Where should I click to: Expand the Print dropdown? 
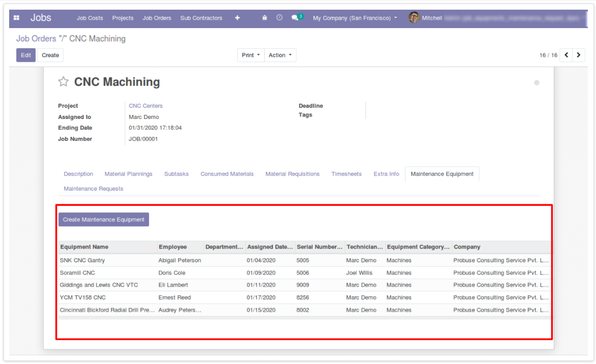[x=251, y=55]
